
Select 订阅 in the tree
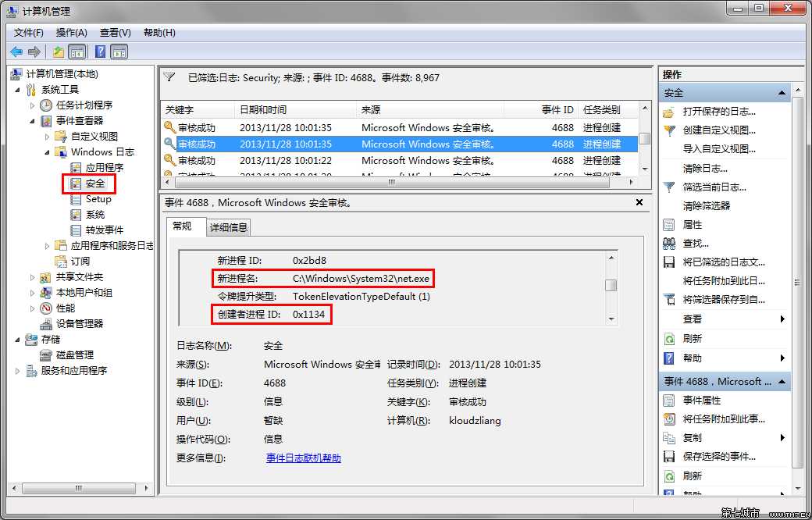point(80,261)
